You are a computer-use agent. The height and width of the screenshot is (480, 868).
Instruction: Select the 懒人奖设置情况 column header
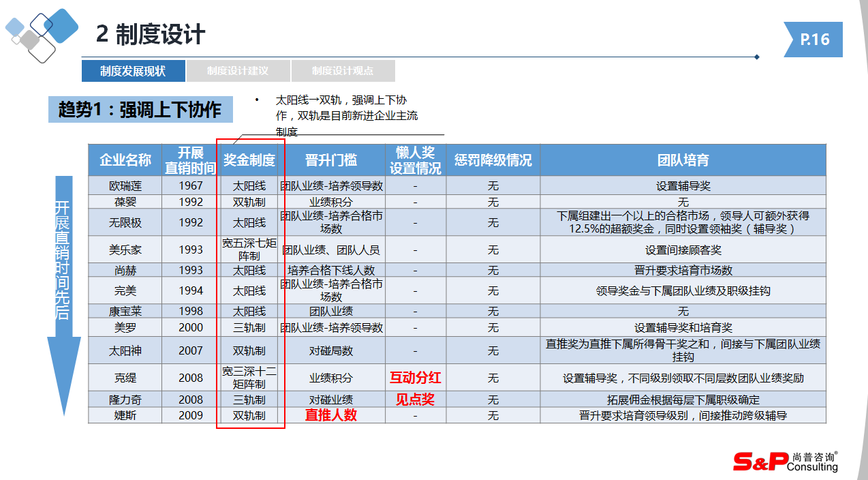(416, 160)
